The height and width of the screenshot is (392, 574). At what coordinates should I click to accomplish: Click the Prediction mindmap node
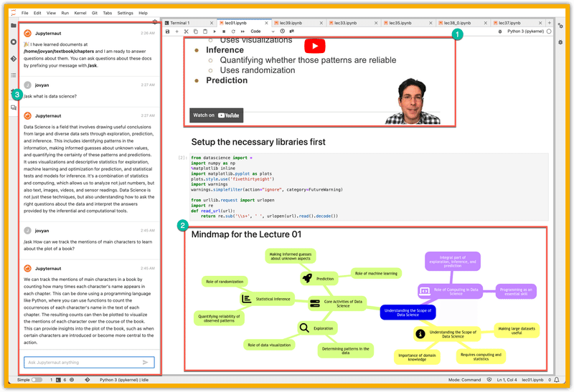click(x=319, y=279)
